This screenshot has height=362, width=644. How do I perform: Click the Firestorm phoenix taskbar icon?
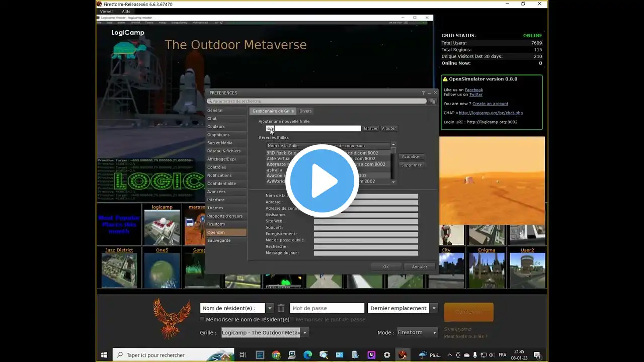click(x=403, y=355)
